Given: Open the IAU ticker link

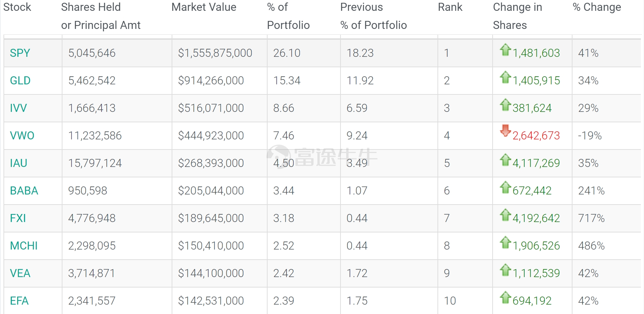Looking at the screenshot, I should 18,163.
